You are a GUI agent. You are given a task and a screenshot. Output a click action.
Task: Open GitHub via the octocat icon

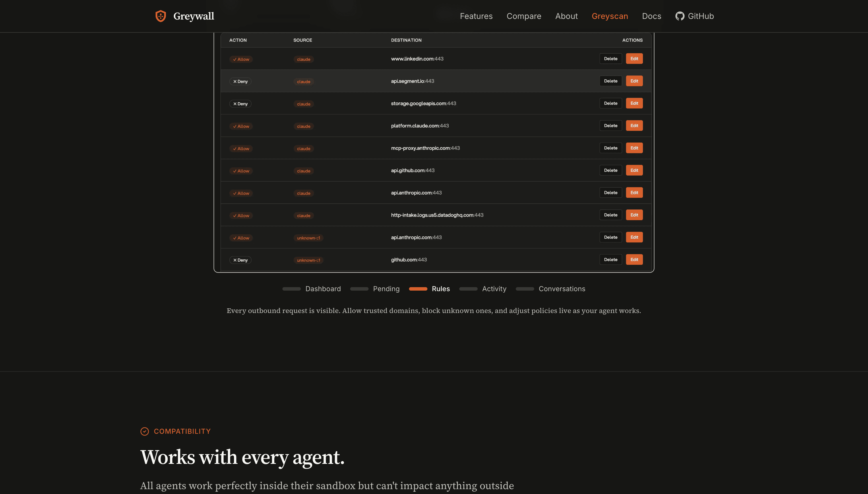click(680, 16)
